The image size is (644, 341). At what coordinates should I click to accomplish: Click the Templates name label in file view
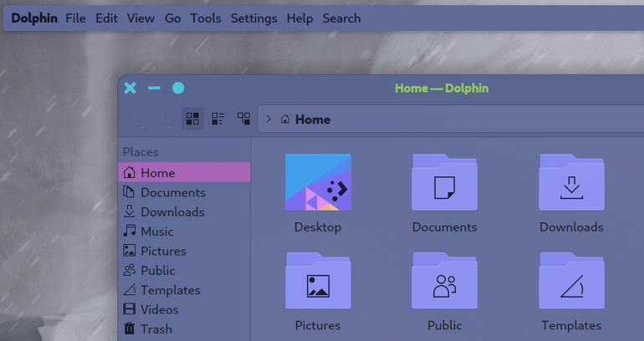coord(572,325)
